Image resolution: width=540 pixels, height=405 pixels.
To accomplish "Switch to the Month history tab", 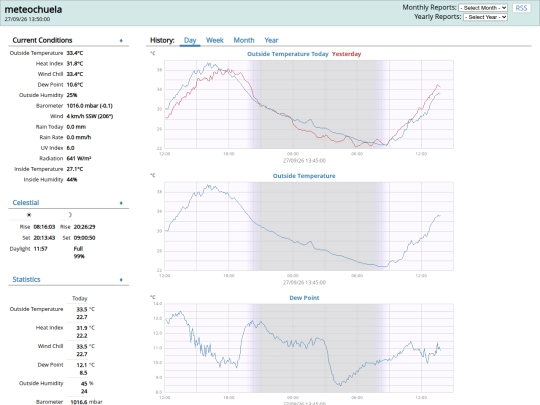I will (244, 40).
